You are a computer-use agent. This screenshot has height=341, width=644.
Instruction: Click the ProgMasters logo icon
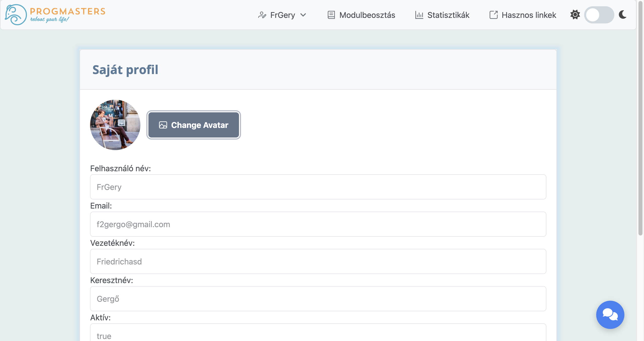16,15
